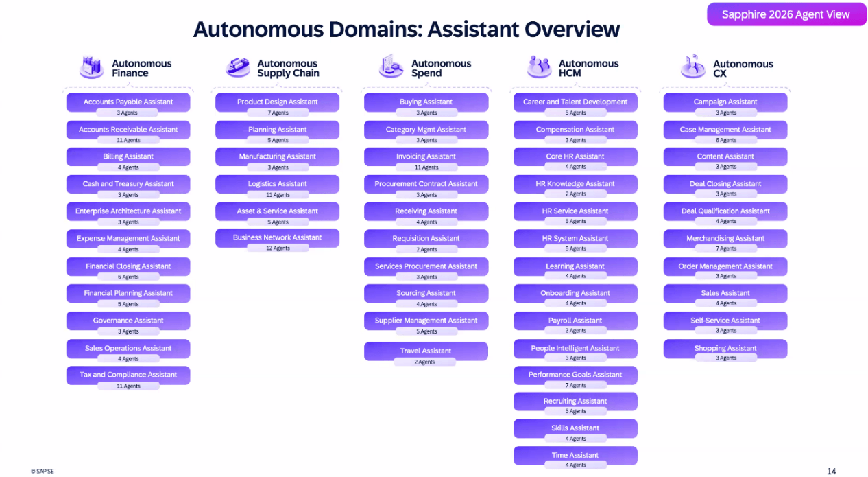Open the Sales Assistant card
The image size is (868, 477).
pos(725,293)
